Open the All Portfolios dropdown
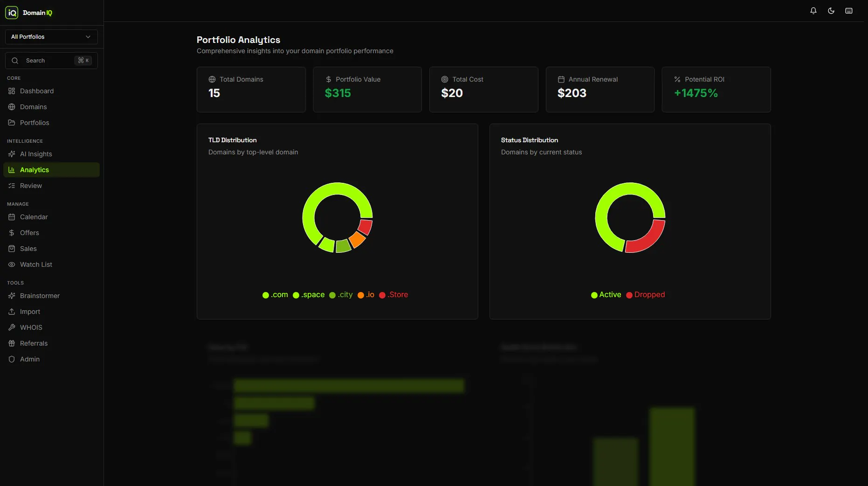Image resolution: width=868 pixels, height=486 pixels. point(51,37)
